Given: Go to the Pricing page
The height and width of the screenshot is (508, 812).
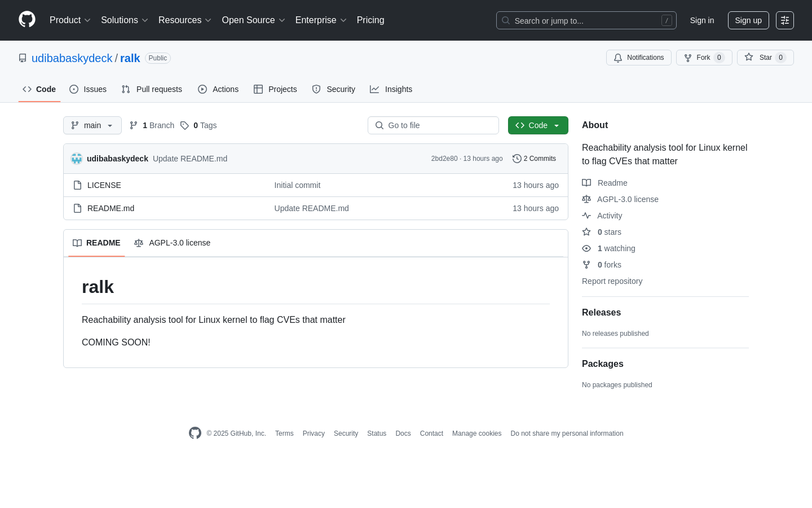Looking at the screenshot, I should [x=370, y=20].
